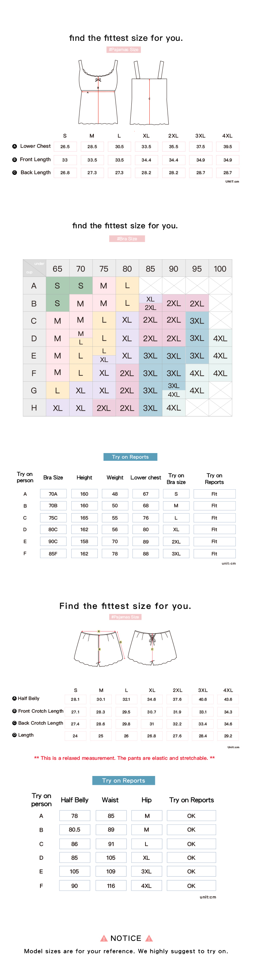Click the 100 underbust column header
Image resolution: width=253 pixels, height=980 pixels.
pos(220,269)
